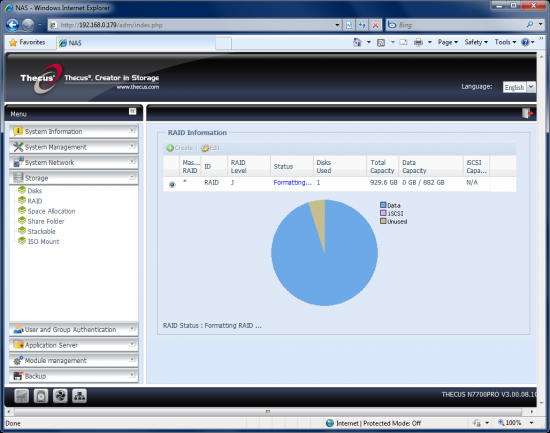
Task: Select the radio button for the RAID row
Action: pyautogui.click(x=172, y=184)
